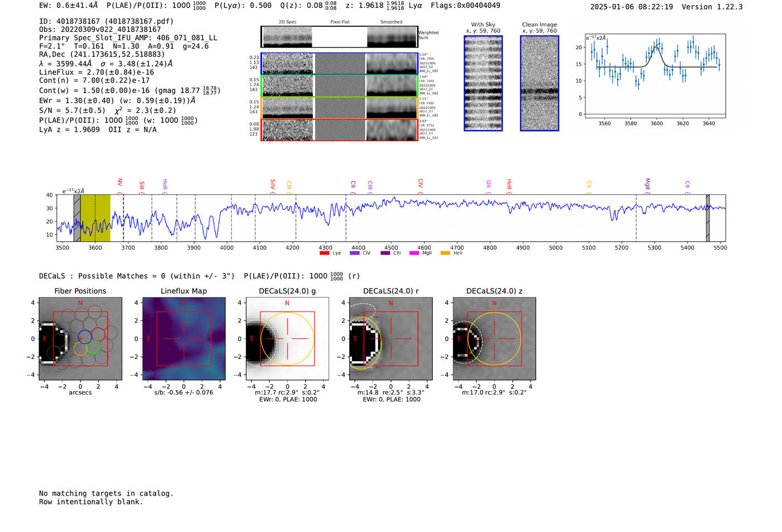The image size is (782, 532).
Task: Click the magenta MgII legend swatch
Action: click(414, 253)
